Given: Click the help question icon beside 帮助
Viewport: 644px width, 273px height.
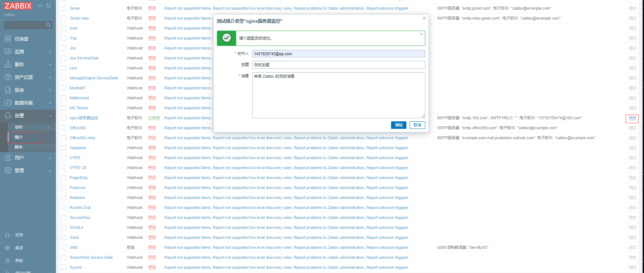Looking at the screenshot, I should (x=7, y=261).
